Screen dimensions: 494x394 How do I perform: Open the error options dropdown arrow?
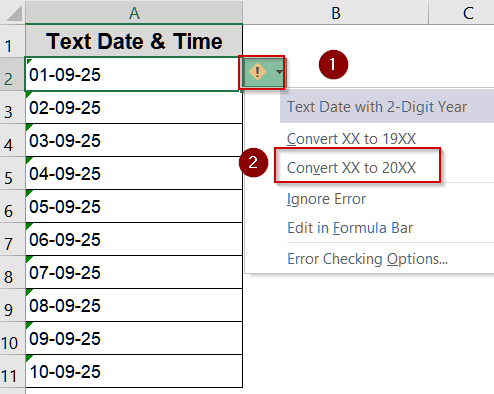(x=279, y=72)
